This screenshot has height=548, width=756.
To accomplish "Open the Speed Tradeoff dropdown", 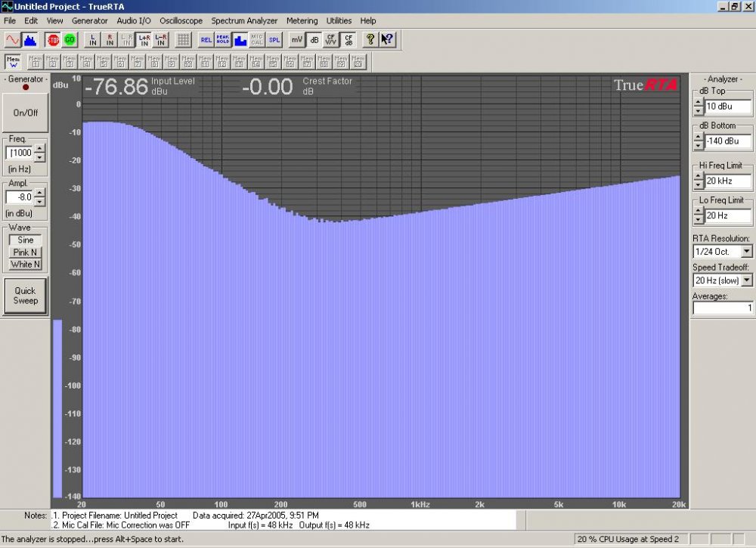I will click(746, 280).
